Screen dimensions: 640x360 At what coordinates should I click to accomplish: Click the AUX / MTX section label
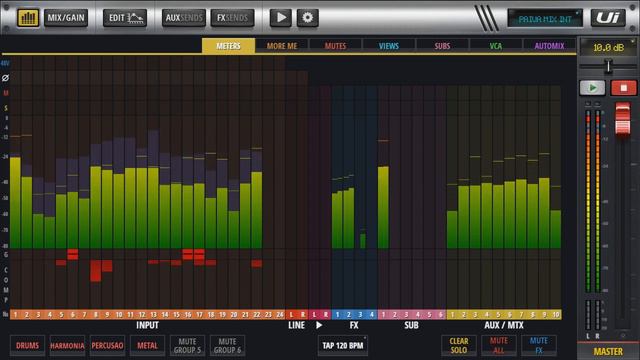(x=504, y=325)
